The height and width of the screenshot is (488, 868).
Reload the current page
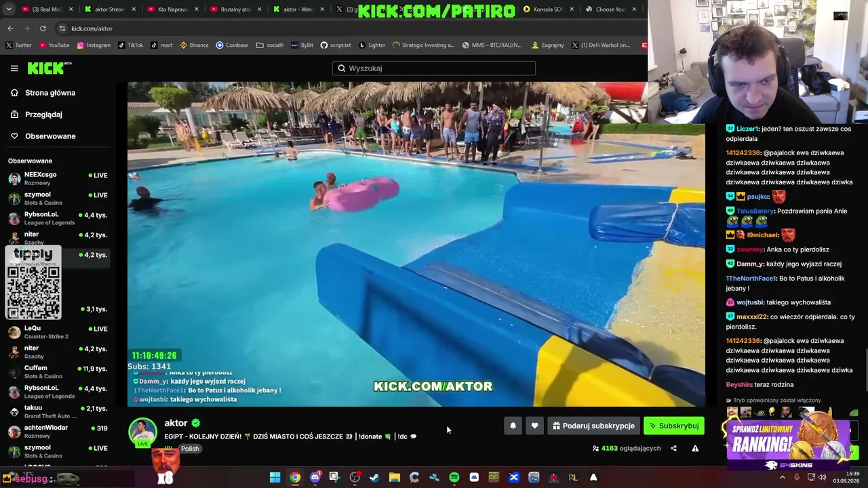pyautogui.click(x=43, y=28)
